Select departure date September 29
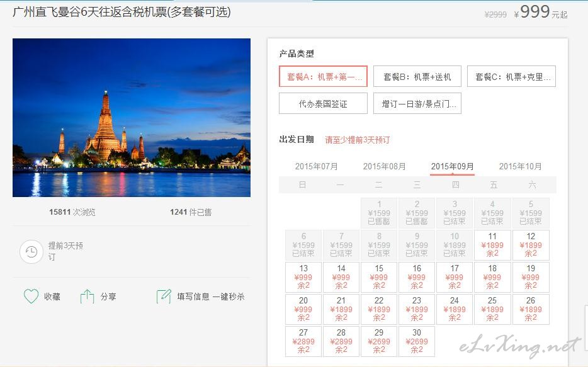The image size is (588, 367). pyautogui.click(x=379, y=342)
